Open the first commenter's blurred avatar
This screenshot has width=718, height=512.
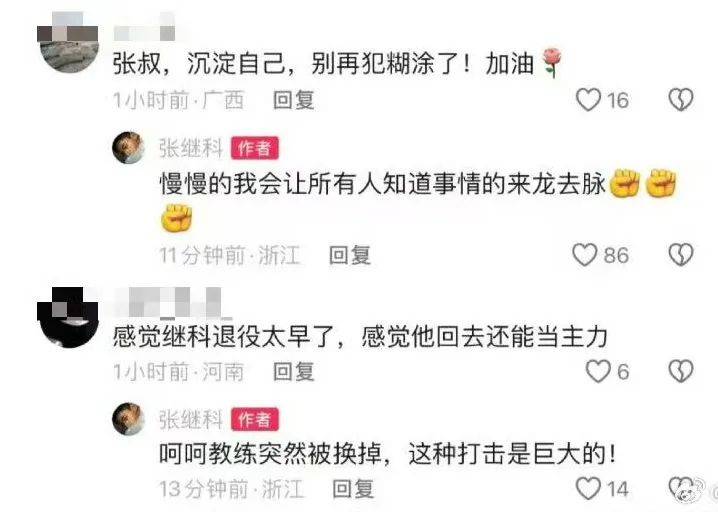[68, 42]
